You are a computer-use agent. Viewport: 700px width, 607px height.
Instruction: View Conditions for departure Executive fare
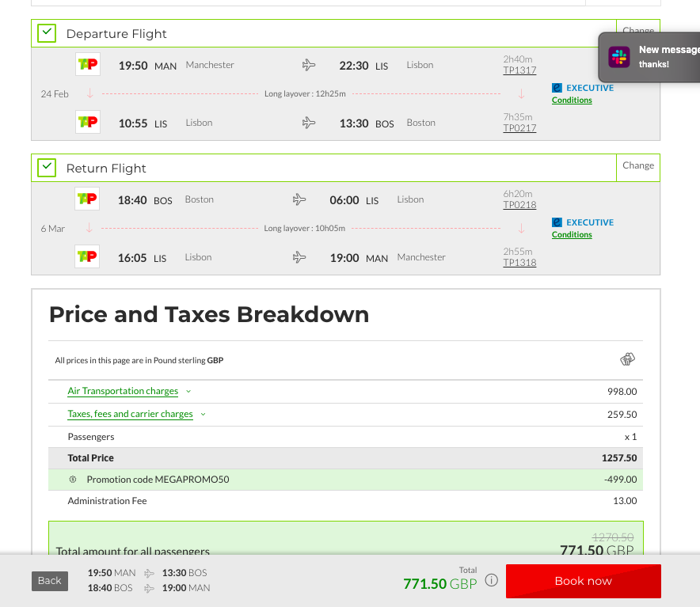point(572,100)
